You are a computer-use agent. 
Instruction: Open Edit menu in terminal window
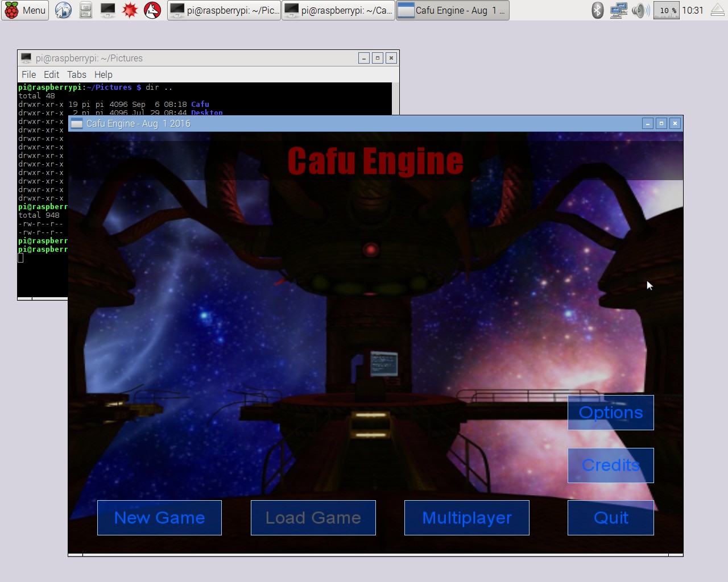pos(51,74)
